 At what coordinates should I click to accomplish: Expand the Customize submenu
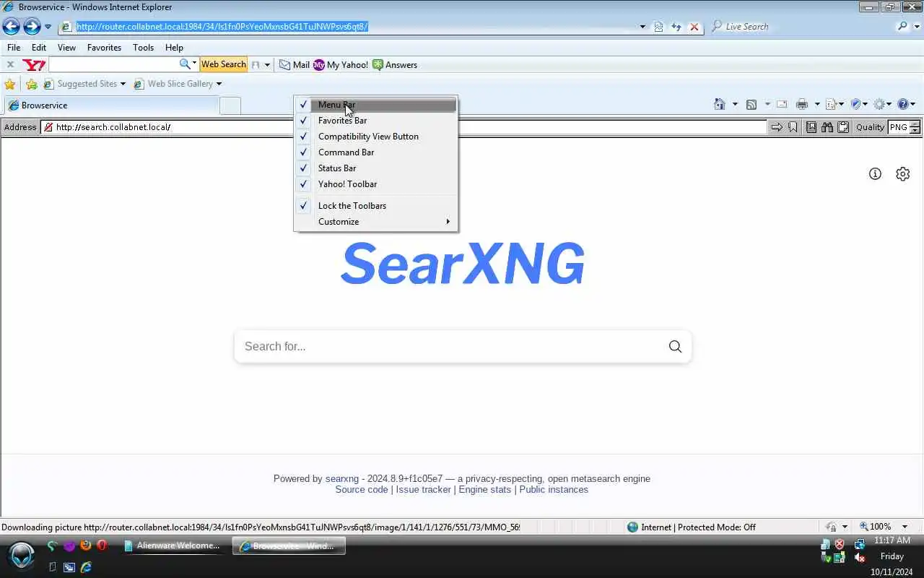pyautogui.click(x=375, y=222)
